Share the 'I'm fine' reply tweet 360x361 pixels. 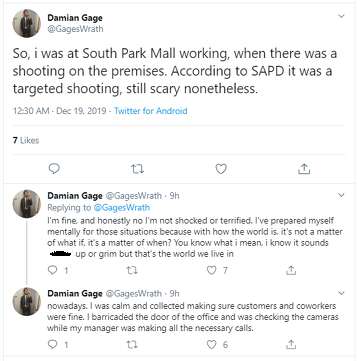click(291, 270)
